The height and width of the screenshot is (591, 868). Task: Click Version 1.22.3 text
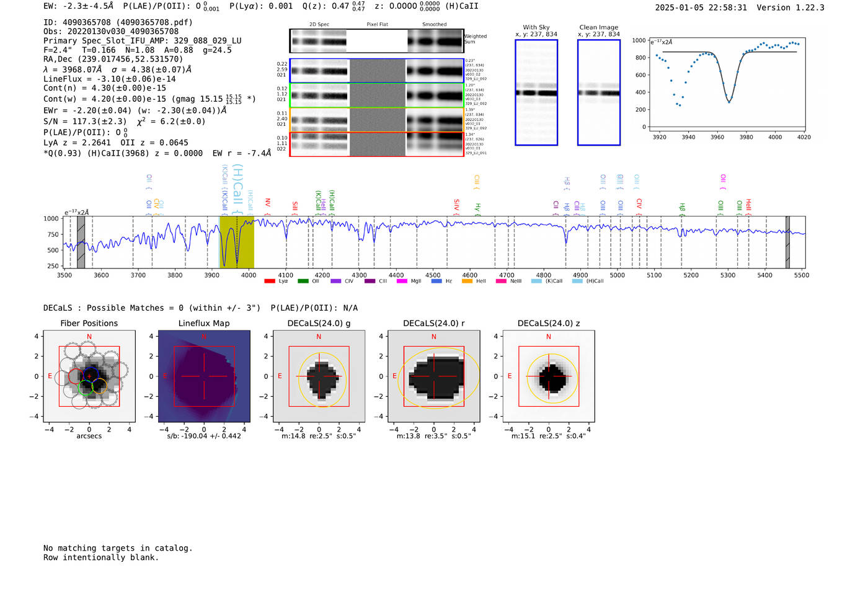pos(790,8)
